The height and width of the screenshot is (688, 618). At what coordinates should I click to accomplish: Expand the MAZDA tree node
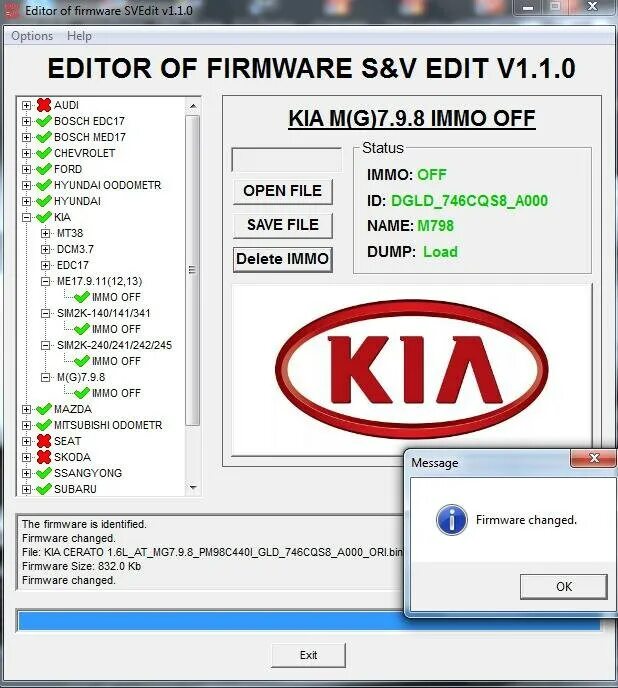click(26, 409)
